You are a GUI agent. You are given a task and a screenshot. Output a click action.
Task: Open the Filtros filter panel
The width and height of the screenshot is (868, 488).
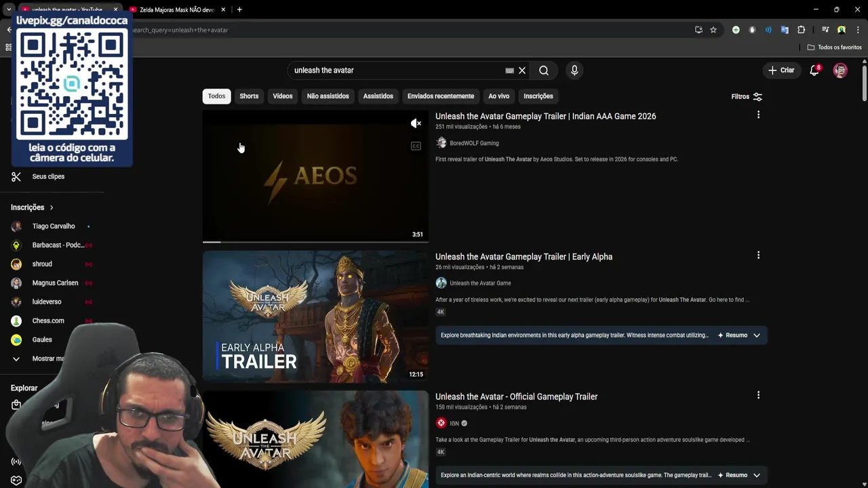tap(747, 96)
